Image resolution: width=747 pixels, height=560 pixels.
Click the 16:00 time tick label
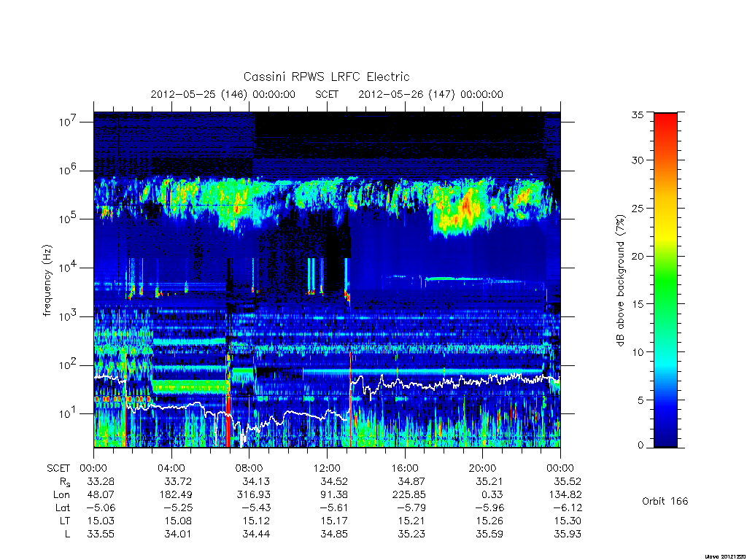(404, 469)
